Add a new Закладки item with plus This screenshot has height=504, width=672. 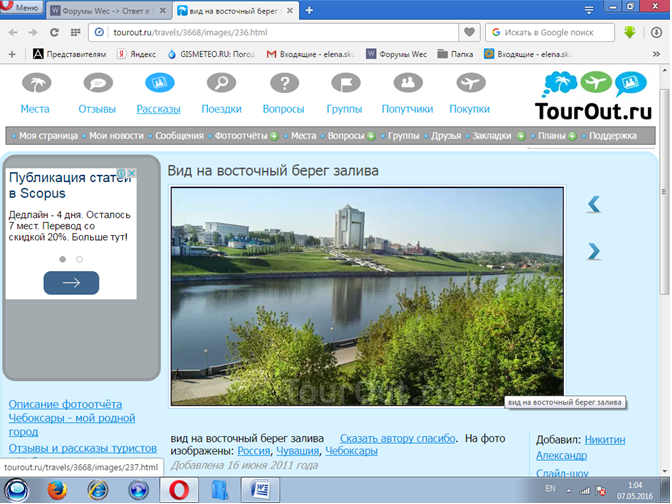pyautogui.click(x=521, y=136)
